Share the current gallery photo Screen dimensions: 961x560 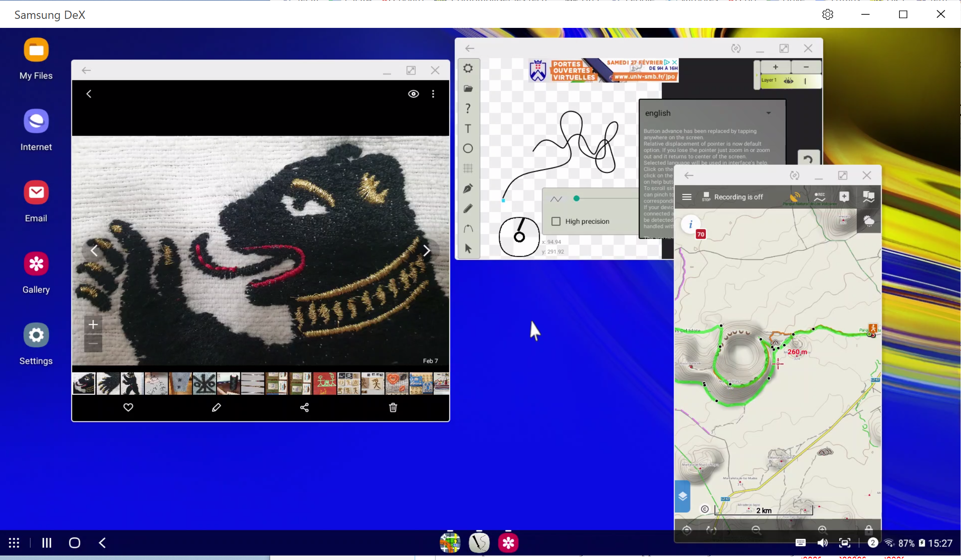pos(304,407)
